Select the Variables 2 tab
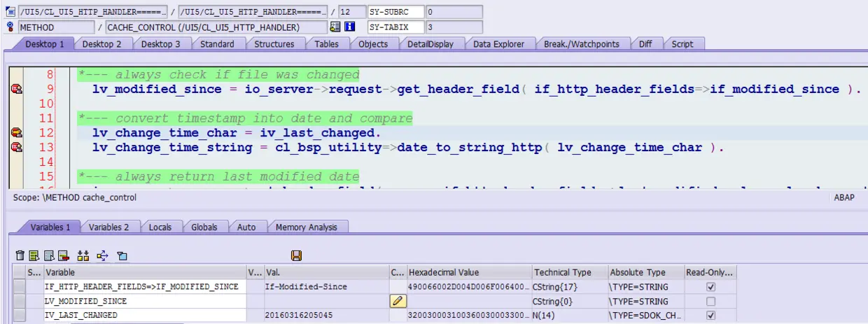 pyautogui.click(x=109, y=227)
